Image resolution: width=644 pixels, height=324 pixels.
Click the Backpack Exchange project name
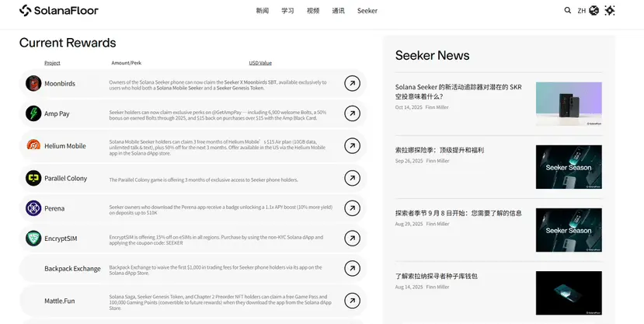(73, 269)
